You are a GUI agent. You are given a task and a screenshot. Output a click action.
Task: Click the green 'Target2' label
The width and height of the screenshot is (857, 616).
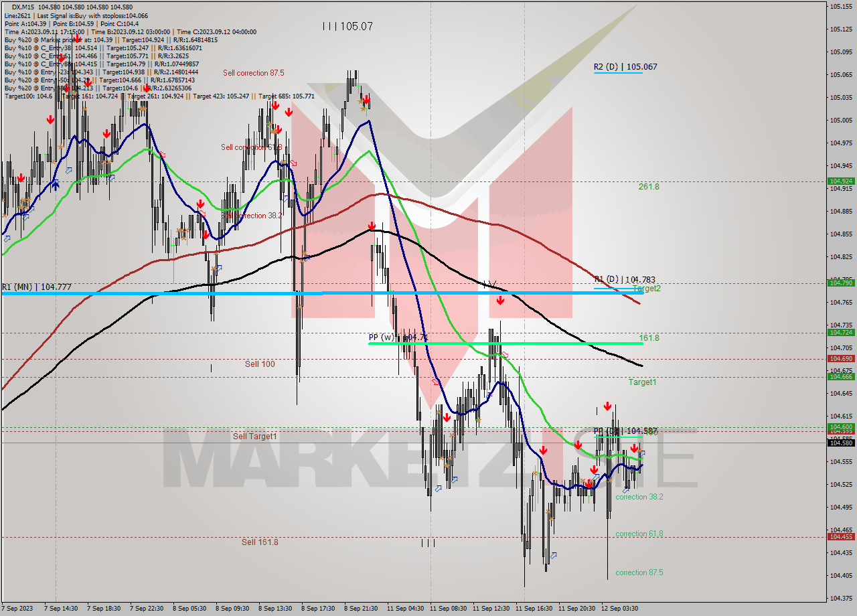pos(647,288)
